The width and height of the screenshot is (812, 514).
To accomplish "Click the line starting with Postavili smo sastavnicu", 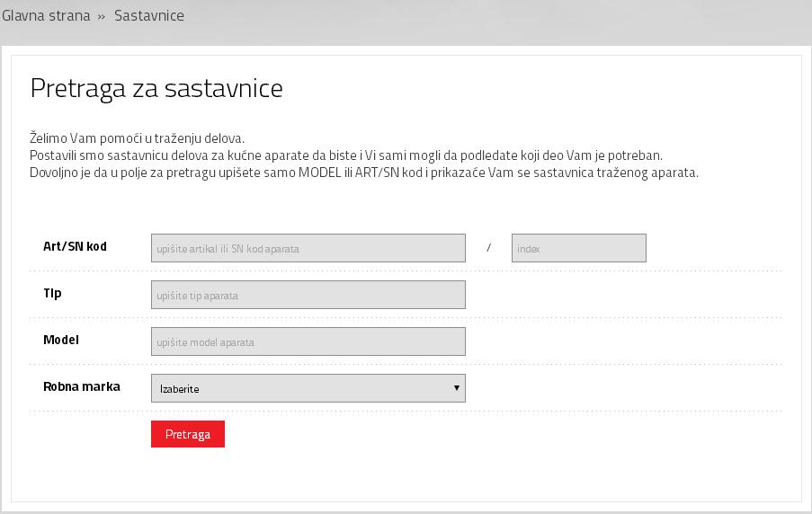I will [345, 155].
